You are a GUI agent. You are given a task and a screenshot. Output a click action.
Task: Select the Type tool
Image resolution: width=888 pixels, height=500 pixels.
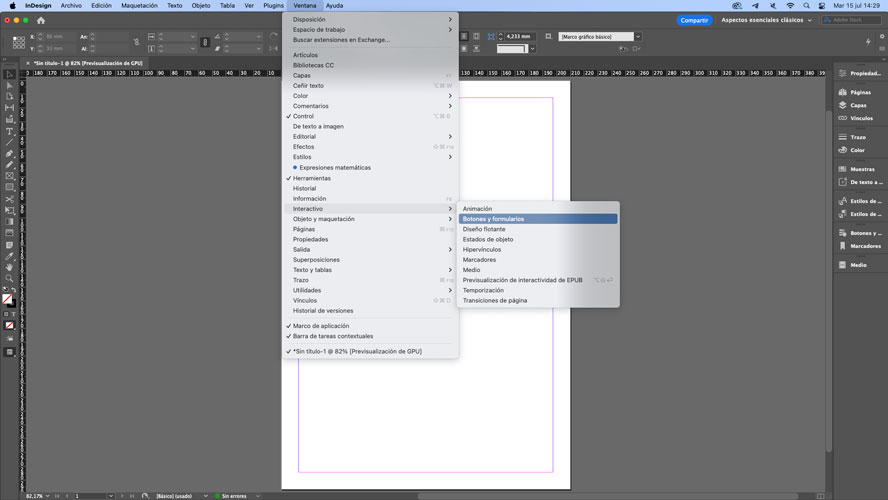point(9,131)
